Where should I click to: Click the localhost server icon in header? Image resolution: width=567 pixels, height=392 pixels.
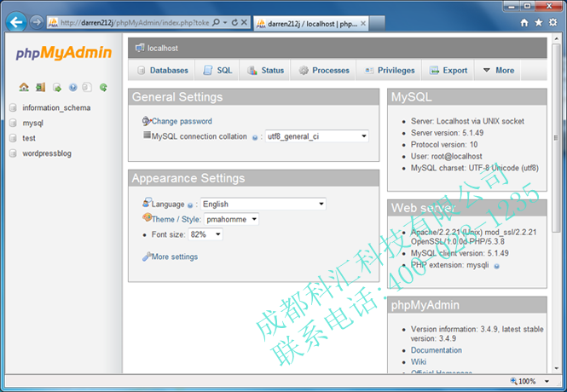pos(140,48)
